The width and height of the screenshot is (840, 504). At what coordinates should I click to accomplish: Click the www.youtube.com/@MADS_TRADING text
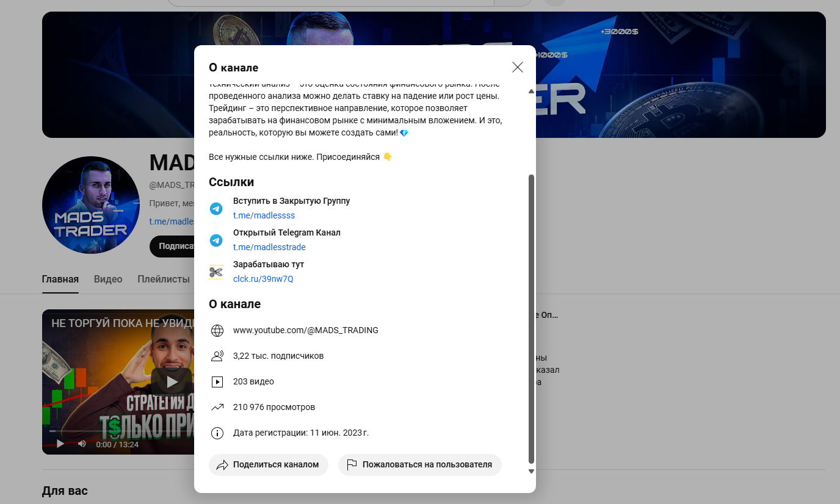306,330
